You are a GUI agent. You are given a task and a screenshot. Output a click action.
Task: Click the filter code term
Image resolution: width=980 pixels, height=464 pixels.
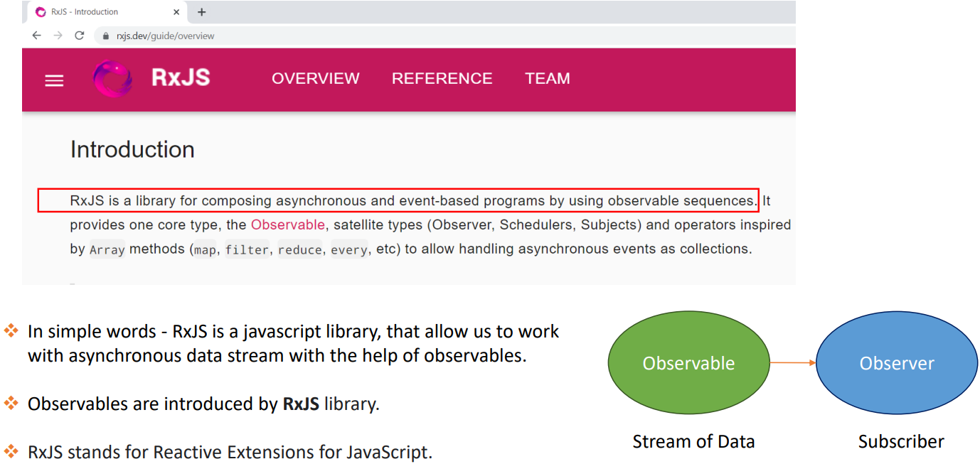click(x=247, y=250)
